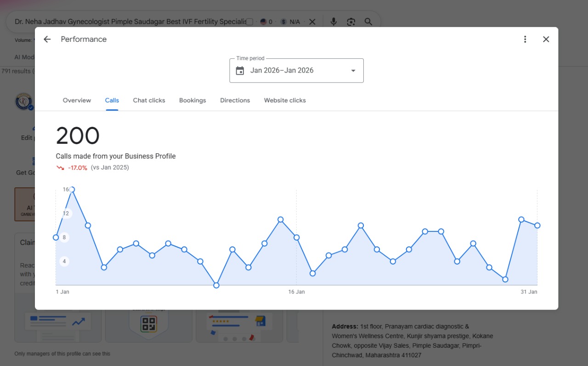Close the Performance dialog
Image resolution: width=588 pixels, height=366 pixels.
tap(546, 39)
